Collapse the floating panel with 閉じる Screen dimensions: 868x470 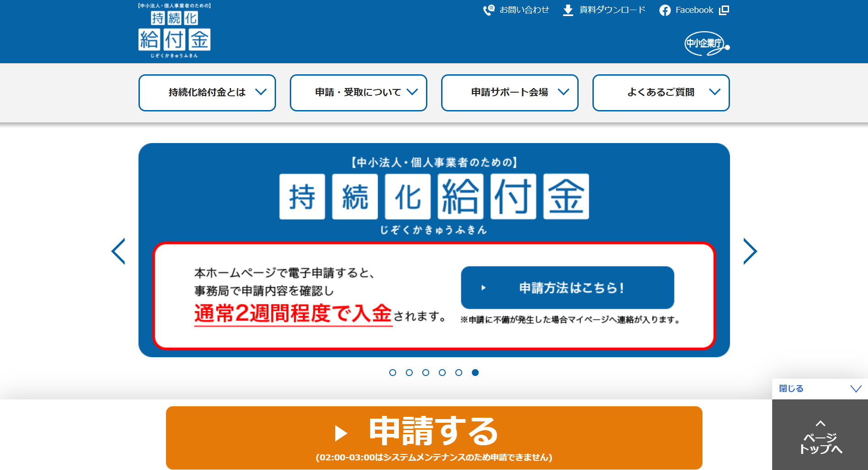coord(819,389)
